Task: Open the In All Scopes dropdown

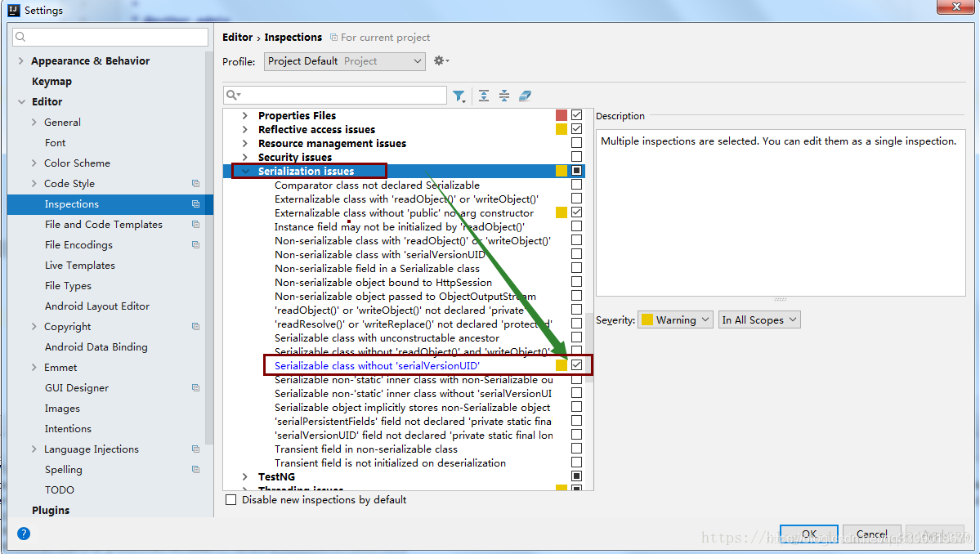Action: [x=759, y=319]
